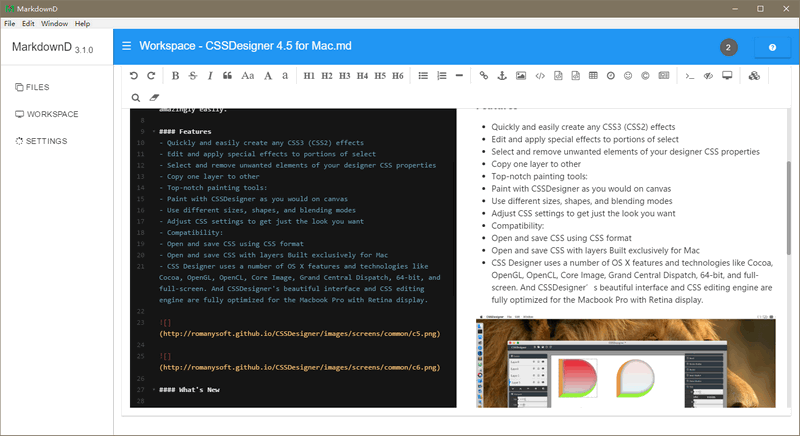Open the help question mark button

coord(772,47)
